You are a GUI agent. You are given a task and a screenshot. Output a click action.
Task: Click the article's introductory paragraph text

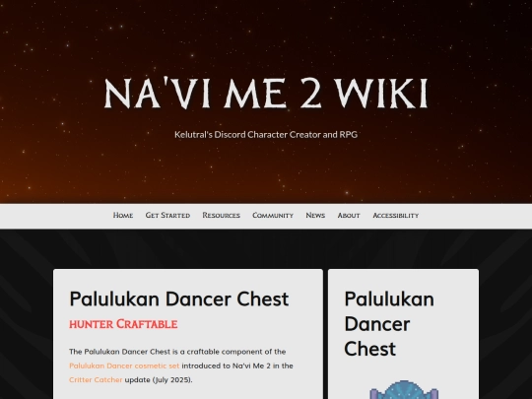[181, 366]
